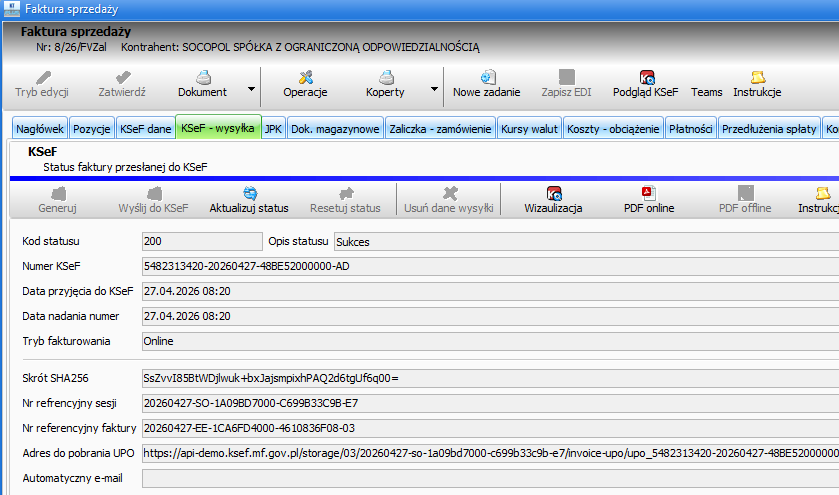Open Podgląd KSeF preview icon
The image size is (839, 495).
[647, 78]
